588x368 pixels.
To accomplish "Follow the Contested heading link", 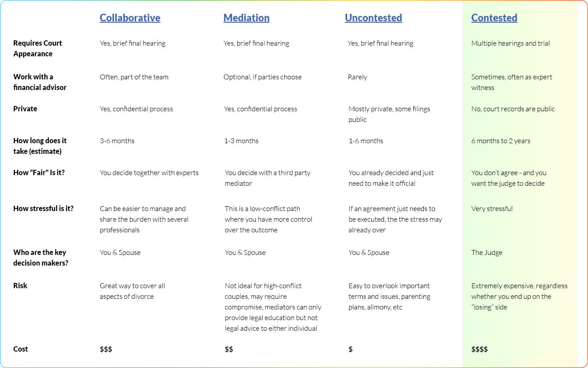I will tap(494, 18).
